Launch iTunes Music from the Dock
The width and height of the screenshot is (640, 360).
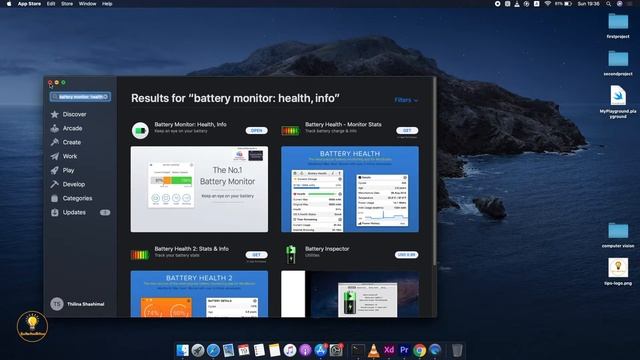pos(290,350)
